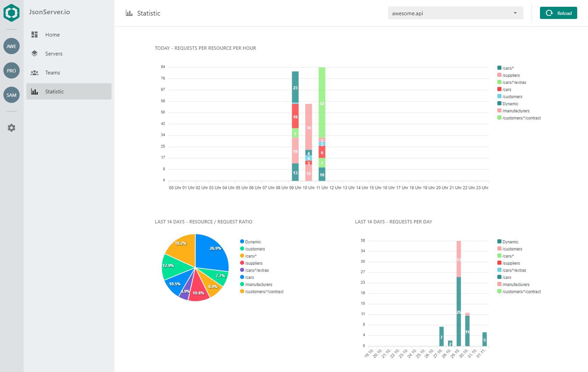This screenshot has width=588, height=372.
Task: Toggle /customers series in hourly chart legend
Action: click(510, 96)
